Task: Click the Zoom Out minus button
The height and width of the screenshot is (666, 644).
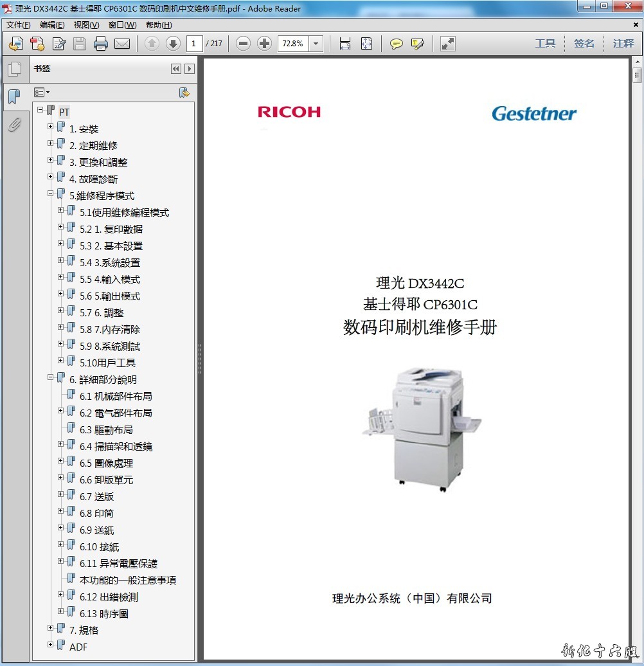Action: tap(243, 44)
